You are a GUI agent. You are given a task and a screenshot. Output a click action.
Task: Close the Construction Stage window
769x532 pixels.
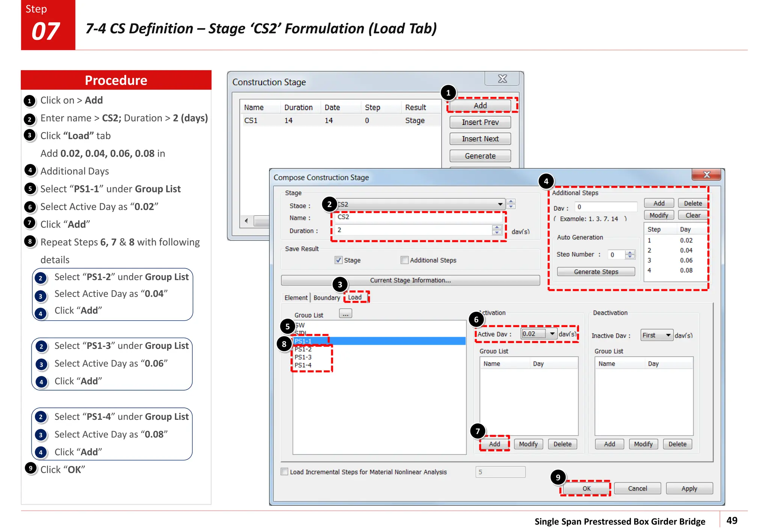[x=502, y=79]
